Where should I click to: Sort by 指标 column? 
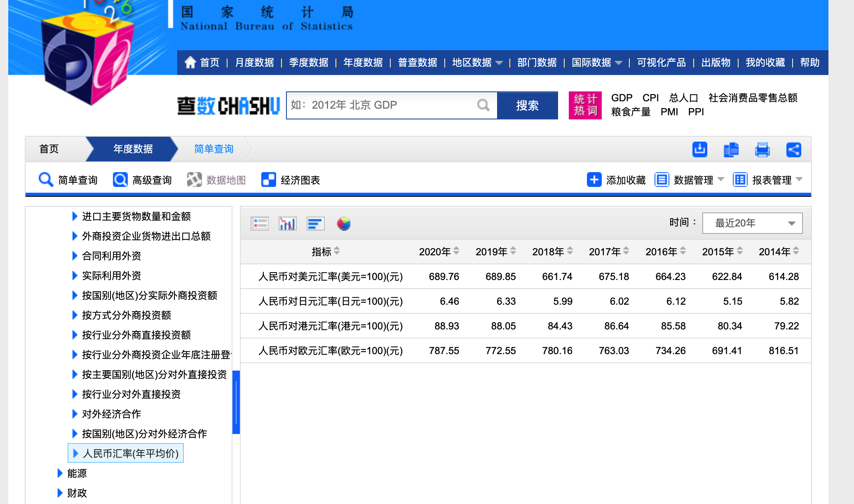coord(337,251)
